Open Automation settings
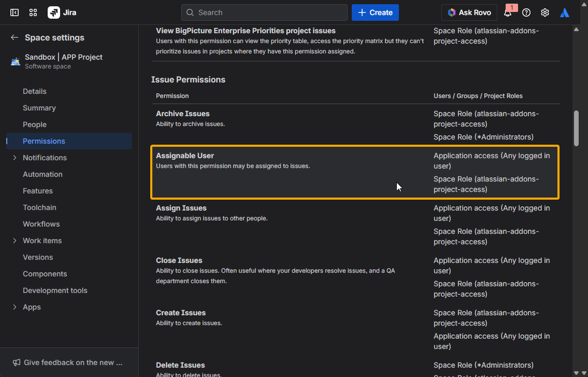588x377 pixels. (x=42, y=174)
